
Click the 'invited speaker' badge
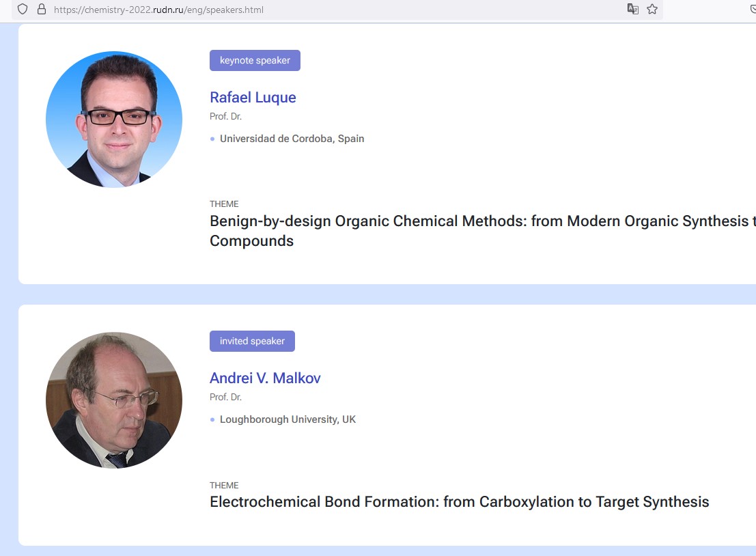click(x=252, y=342)
